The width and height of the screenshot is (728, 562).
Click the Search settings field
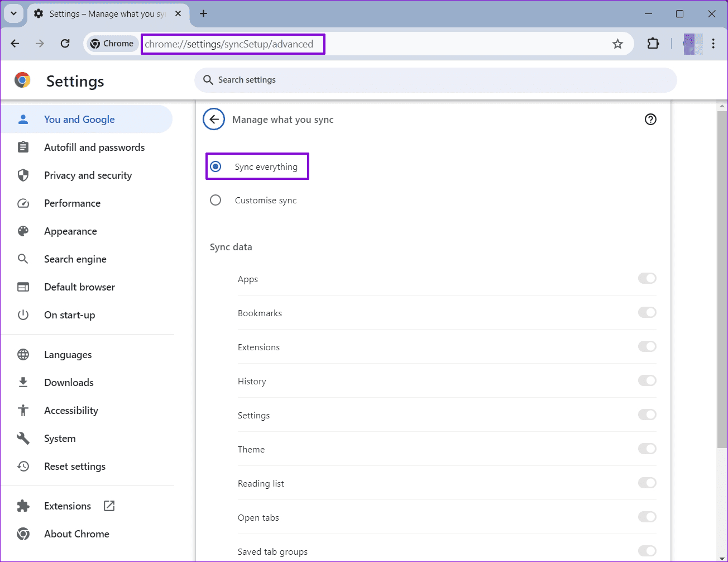(435, 80)
